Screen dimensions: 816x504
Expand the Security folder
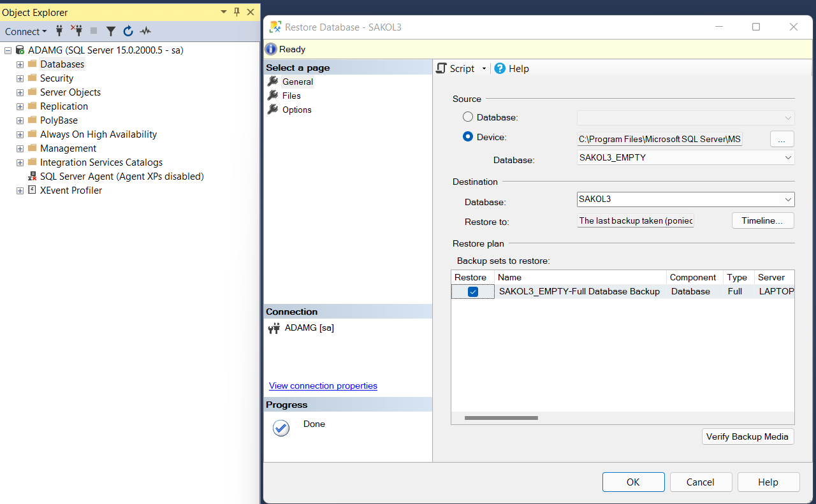(x=20, y=78)
